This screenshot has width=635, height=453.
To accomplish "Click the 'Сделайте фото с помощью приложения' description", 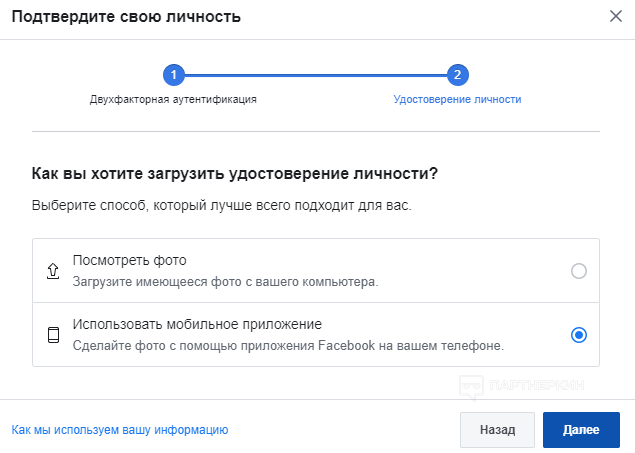I will click(x=288, y=346).
